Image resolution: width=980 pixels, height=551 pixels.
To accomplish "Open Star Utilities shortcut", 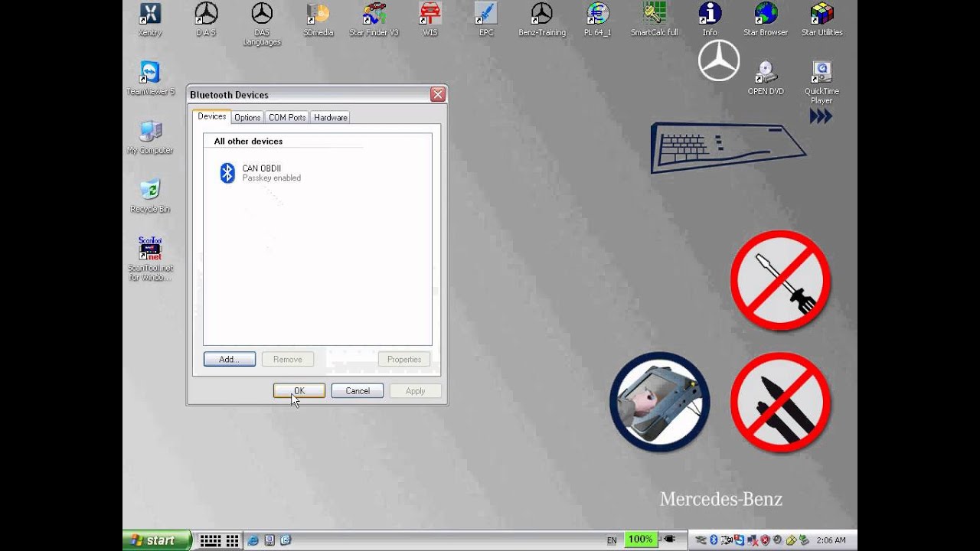I will (822, 20).
